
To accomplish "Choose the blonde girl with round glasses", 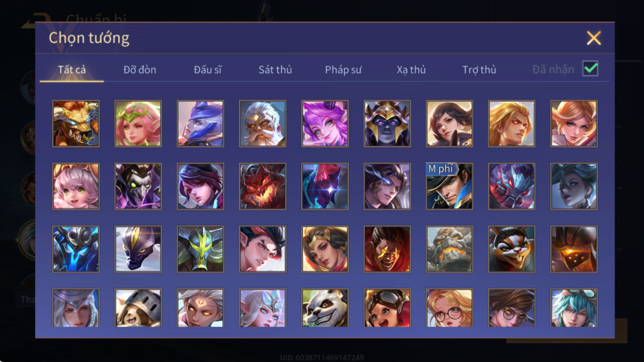I will (x=449, y=308).
